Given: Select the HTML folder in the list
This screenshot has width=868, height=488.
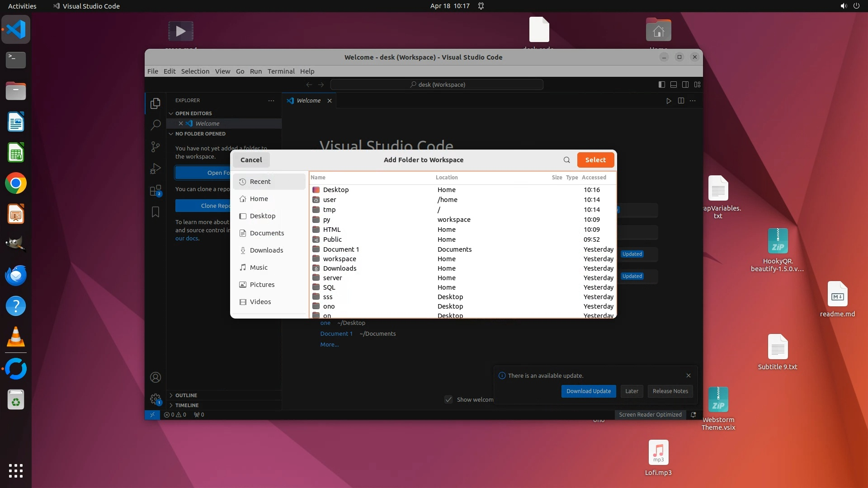Looking at the screenshot, I should (x=332, y=230).
